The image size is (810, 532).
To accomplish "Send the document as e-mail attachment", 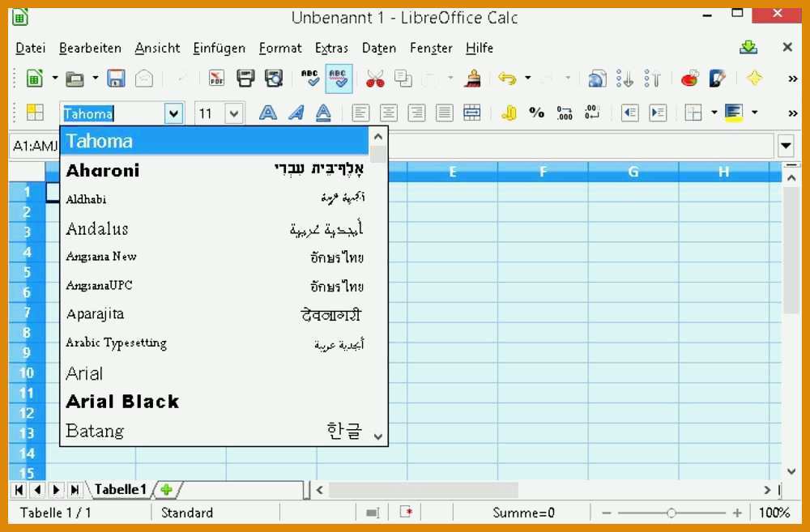I will click(144, 79).
